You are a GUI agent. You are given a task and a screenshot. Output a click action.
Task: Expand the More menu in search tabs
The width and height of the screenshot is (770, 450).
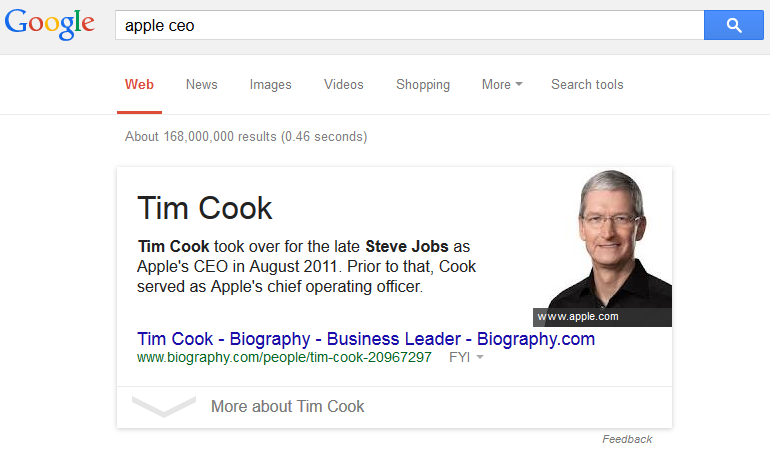pos(502,85)
